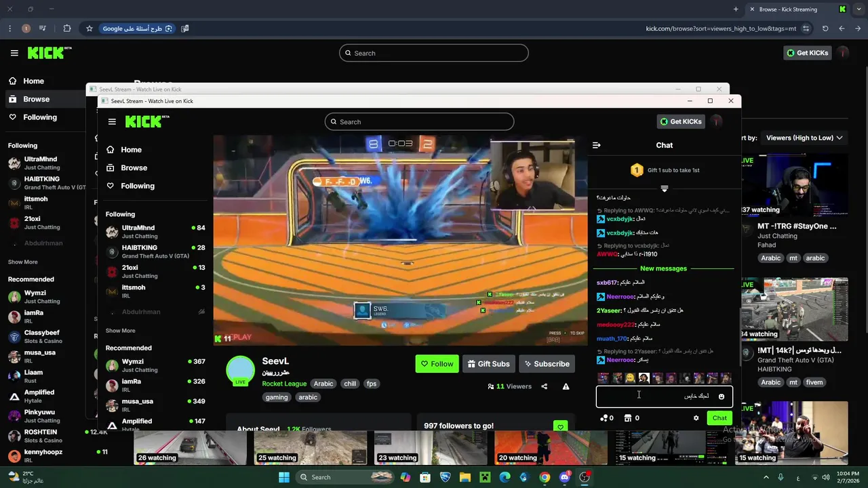Open Minecraft icon on taskbar

click(x=485, y=477)
